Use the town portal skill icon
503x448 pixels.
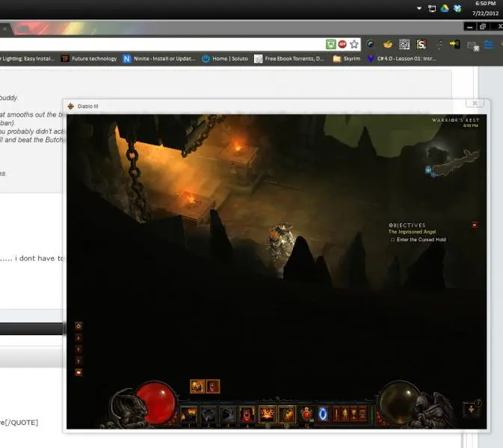click(x=323, y=413)
